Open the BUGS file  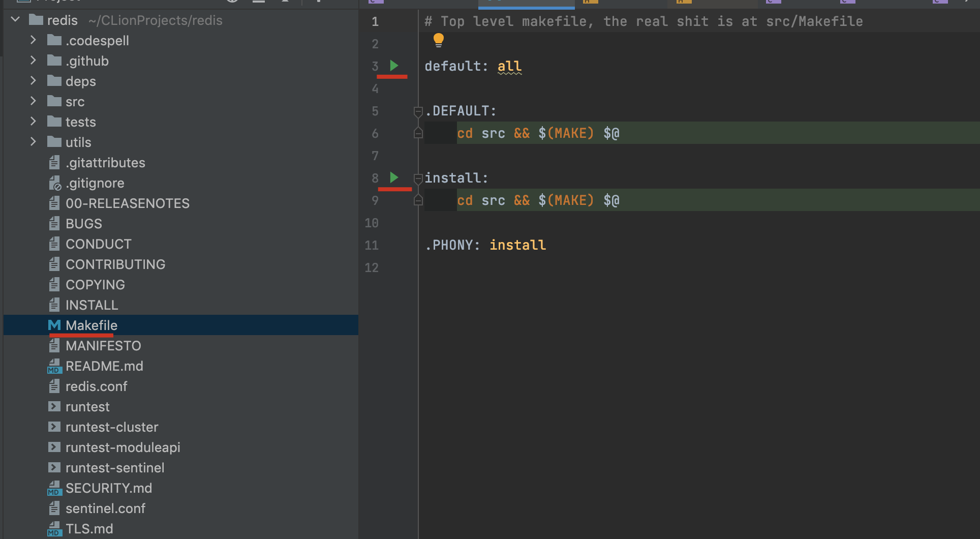[x=84, y=224]
